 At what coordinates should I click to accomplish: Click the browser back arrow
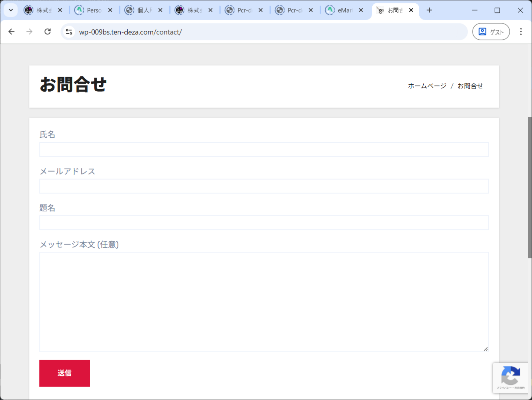(x=11, y=32)
